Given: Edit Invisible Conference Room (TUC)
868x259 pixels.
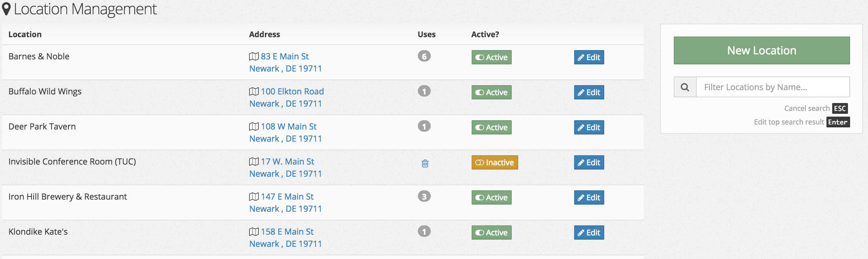Looking at the screenshot, I should [x=589, y=162].
